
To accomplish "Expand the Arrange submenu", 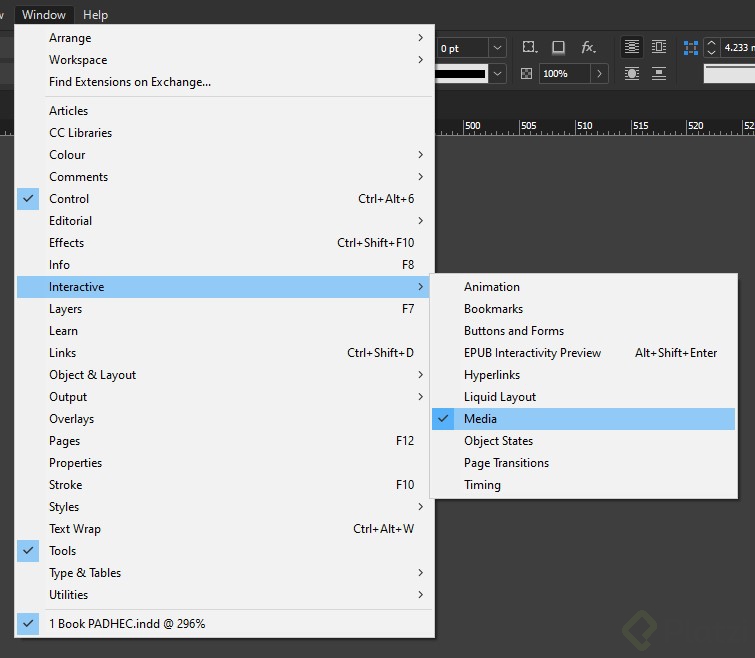I will click(x=225, y=38).
